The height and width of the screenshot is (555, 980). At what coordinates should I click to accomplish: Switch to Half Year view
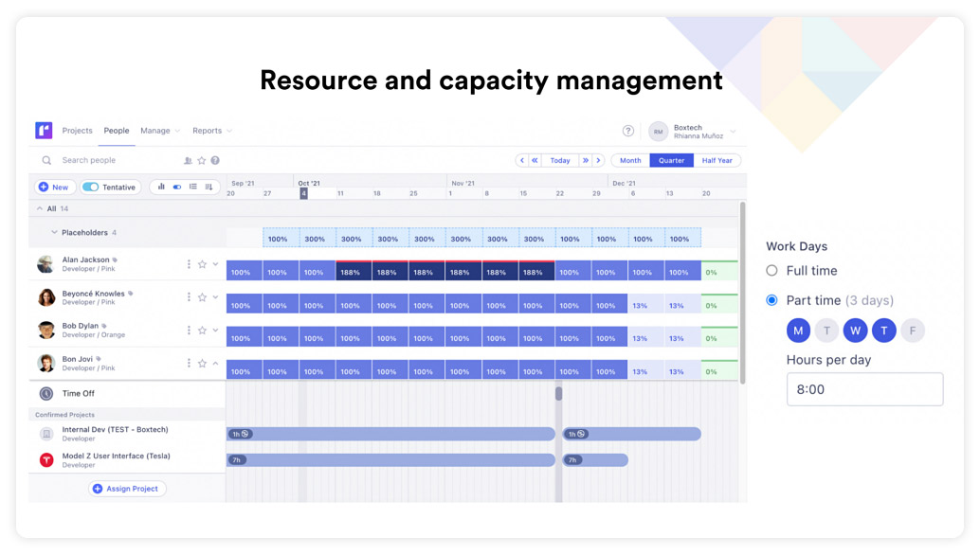(x=717, y=161)
